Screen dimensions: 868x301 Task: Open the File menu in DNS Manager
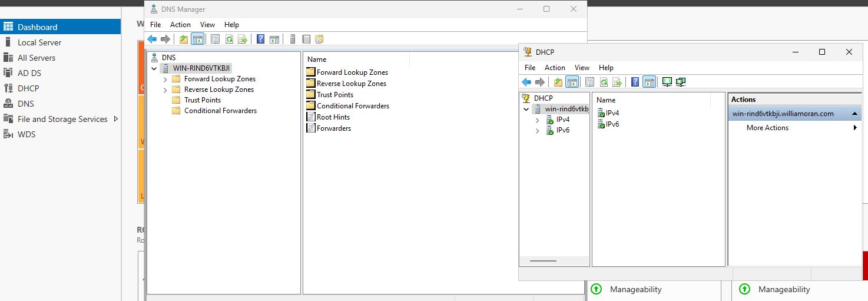155,25
